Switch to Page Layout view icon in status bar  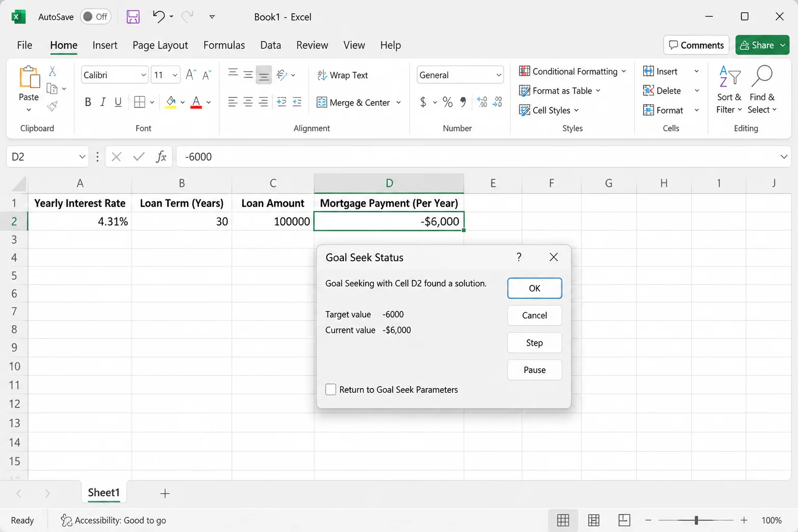[594, 520]
